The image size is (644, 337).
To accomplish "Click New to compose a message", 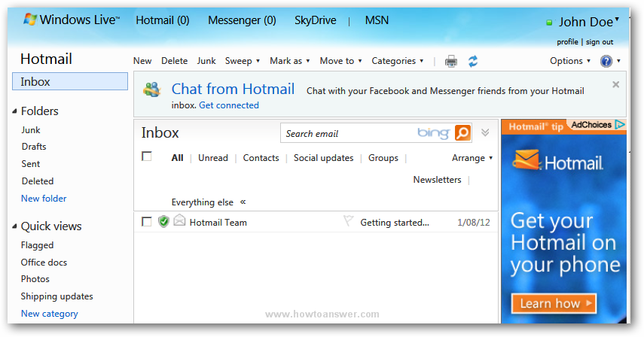I will pyautogui.click(x=142, y=61).
